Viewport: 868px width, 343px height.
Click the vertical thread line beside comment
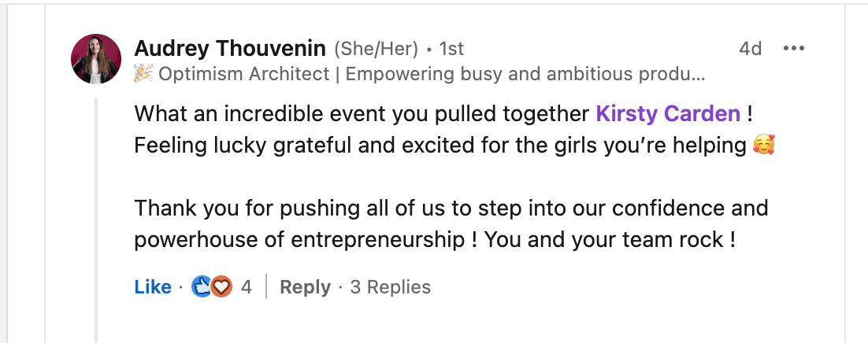pos(96,220)
